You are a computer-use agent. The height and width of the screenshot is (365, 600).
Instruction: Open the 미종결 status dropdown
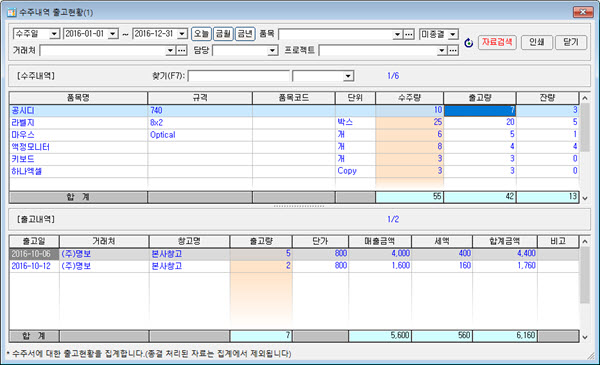pyautogui.click(x=453, y=34)
